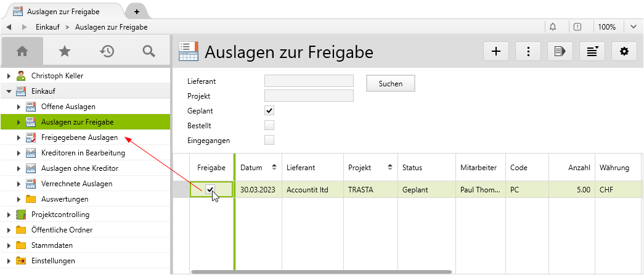
Task: Select Freigegebene Auslagen in the tree
Action: coord(79,137)
